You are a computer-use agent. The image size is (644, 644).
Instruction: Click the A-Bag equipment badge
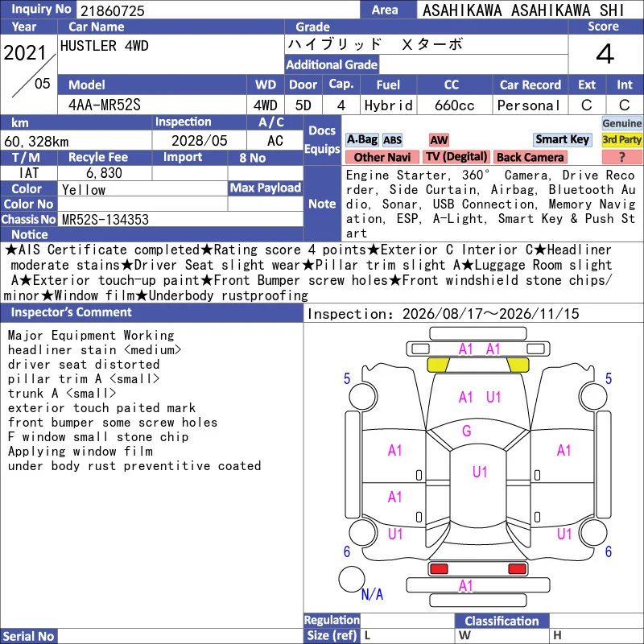tap(361, 140)
